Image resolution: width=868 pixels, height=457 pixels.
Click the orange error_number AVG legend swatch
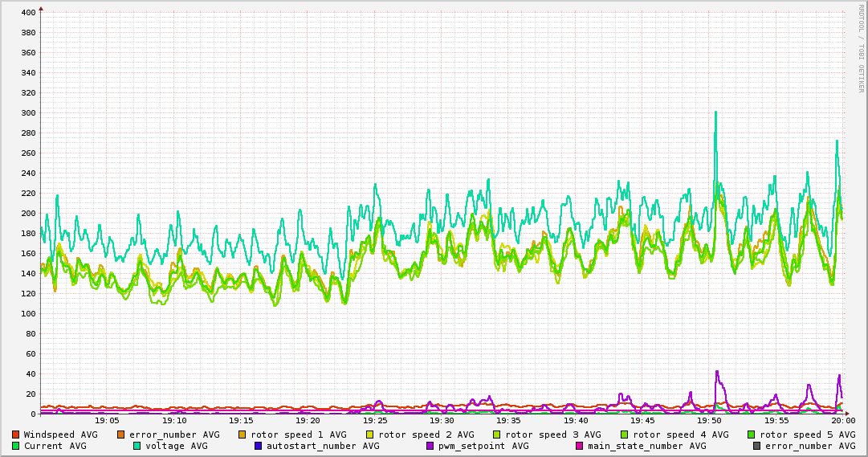click(x=121, y=435)
